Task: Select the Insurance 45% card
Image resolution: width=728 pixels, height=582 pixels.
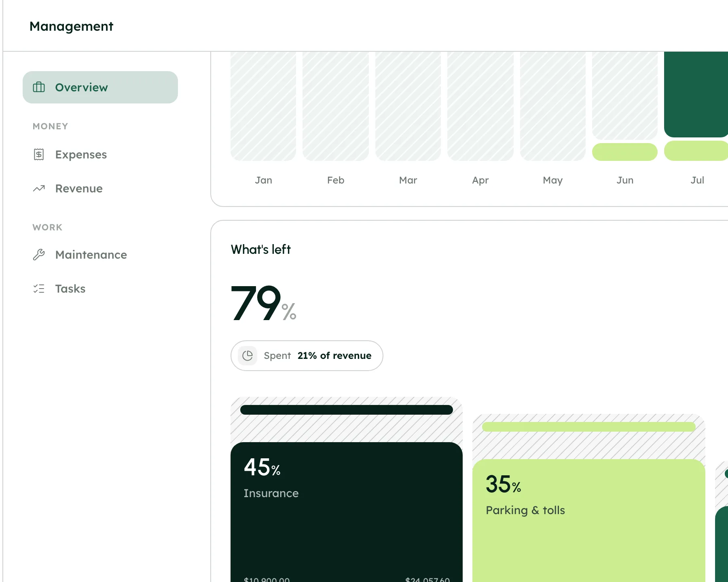Action: [347, 512]
